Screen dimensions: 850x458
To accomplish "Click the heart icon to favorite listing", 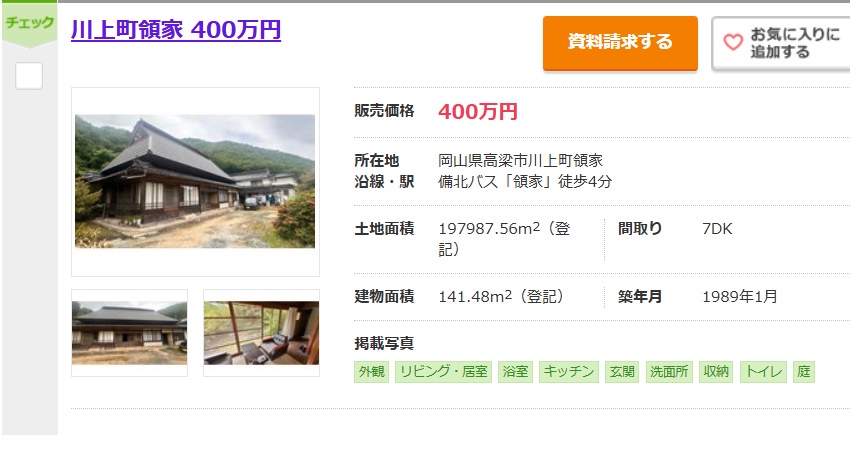I will click(733, 42).
